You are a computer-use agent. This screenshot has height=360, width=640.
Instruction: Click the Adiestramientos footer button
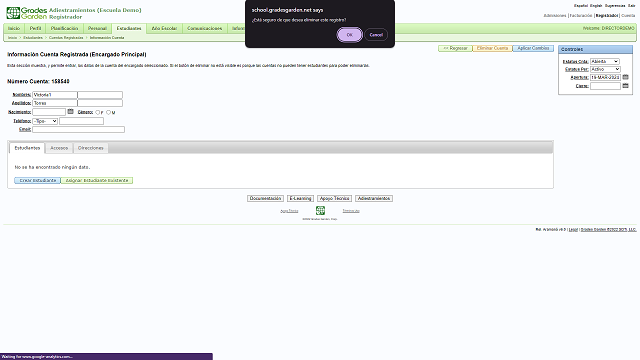tap(374, 198)
